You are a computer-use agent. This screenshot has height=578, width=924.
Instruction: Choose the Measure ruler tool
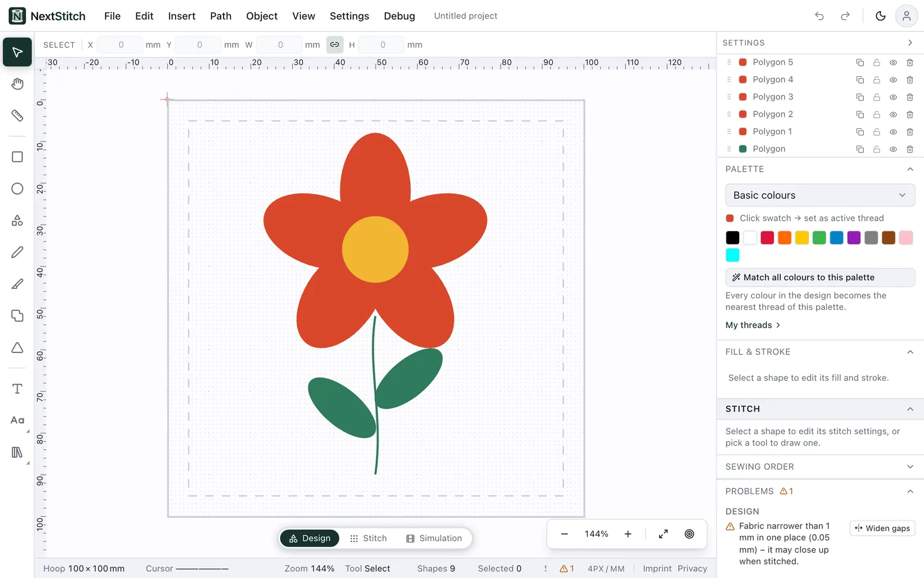17,116
